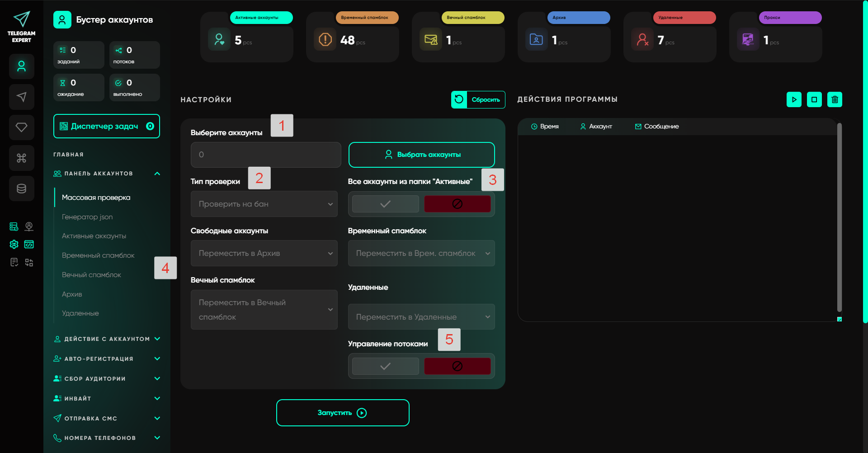Open the "Свободные аккаунты" action dropdown
This screenshot has height=453, width=868.
264,253
